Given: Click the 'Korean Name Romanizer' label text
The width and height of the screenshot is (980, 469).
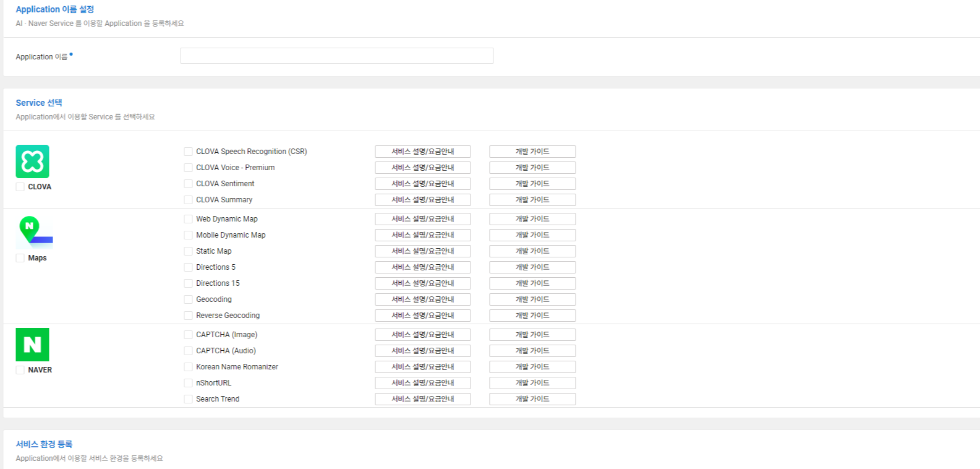Looking at the screenshot, I should point(237,367).
